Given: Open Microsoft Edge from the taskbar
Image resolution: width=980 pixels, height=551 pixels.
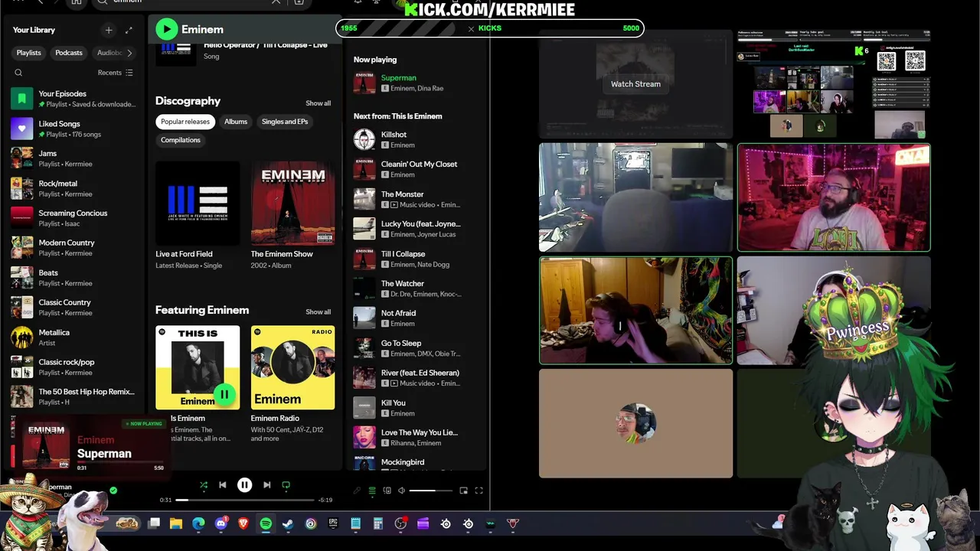Looking at the screenshot, I should (x=198, y=523).
